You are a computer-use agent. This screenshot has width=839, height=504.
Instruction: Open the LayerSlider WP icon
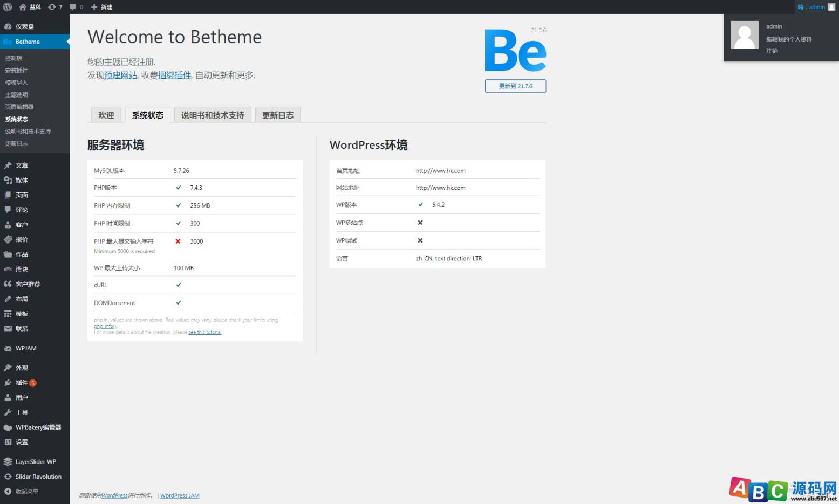[8, 462]
